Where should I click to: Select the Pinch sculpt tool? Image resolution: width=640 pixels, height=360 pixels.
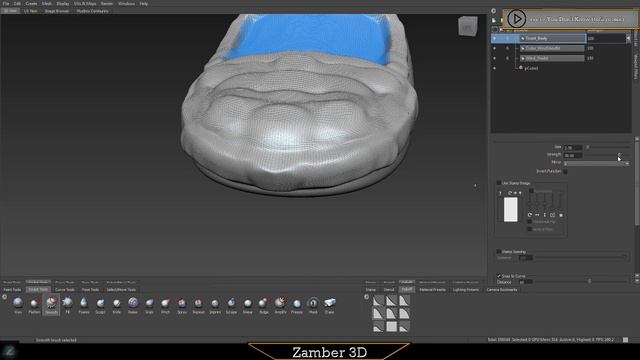tap(165, 305)
